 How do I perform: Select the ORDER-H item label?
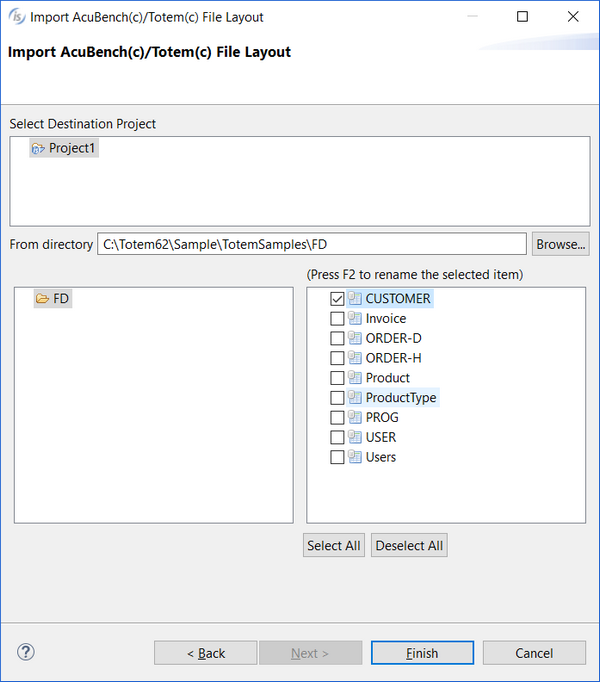pyautogui.click(x=394, y=358)
